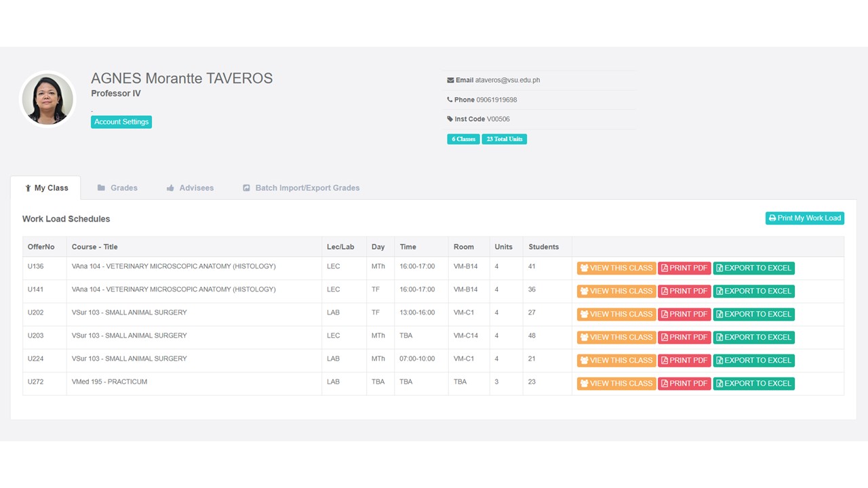Open Account Settings
Image resolution: width=868 pixels, height=488 pixels.
coord(121,122)
